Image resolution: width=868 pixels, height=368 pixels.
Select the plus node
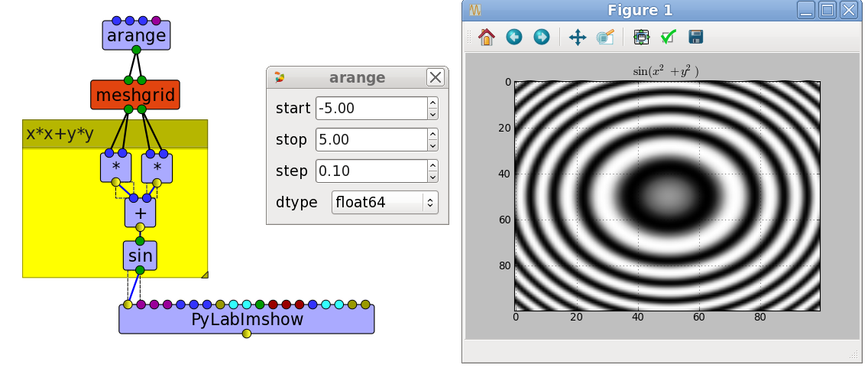140,213
